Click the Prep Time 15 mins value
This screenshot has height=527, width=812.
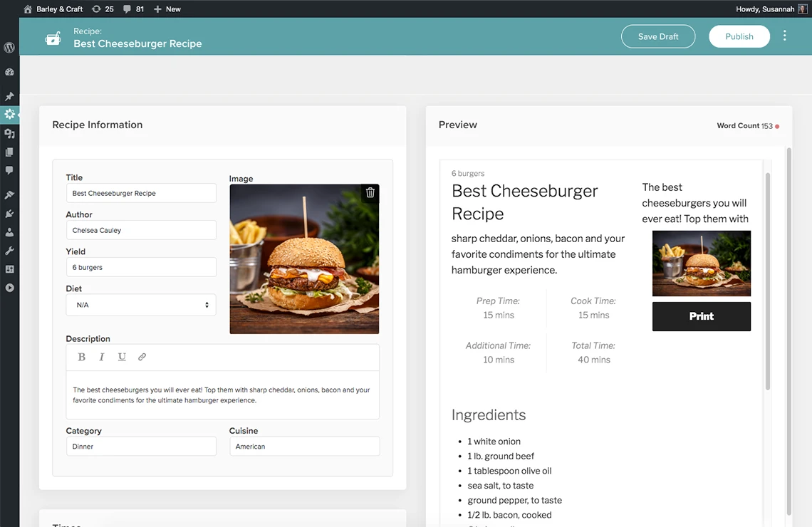click(498, 315)
